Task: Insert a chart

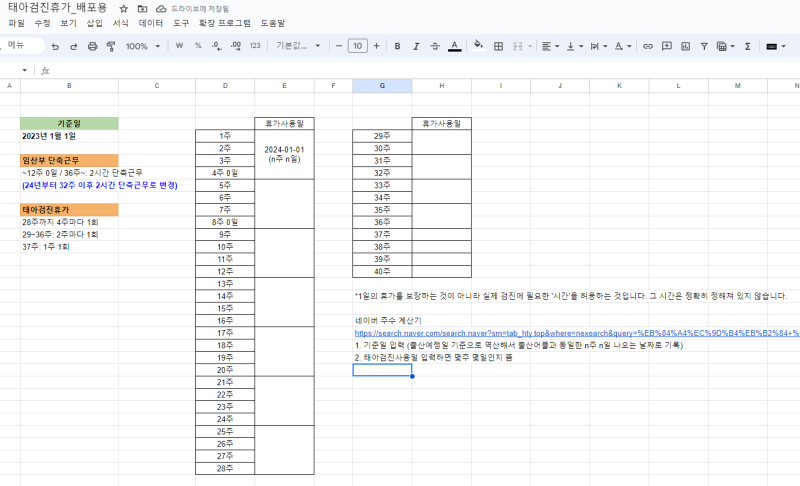Action: coord(685,46)
